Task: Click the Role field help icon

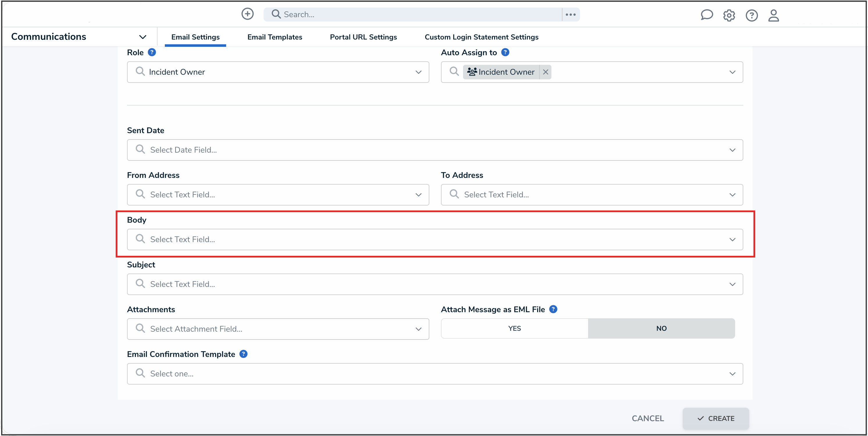Action: click(x=152, y=52)
